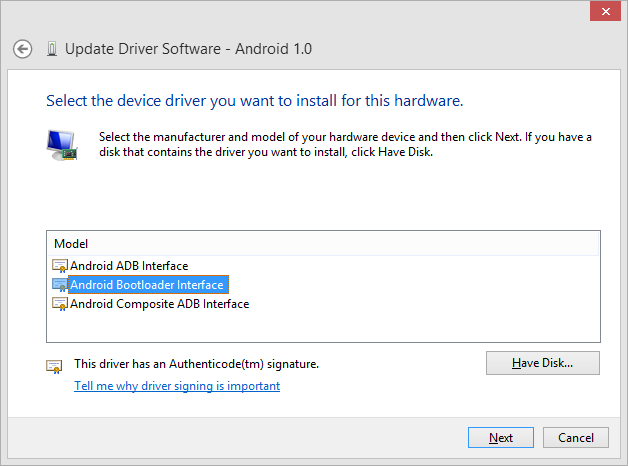Select the Android Bootloader Interface entry
The width and height of the screenshot is (628, 466).
coord(147,285)
